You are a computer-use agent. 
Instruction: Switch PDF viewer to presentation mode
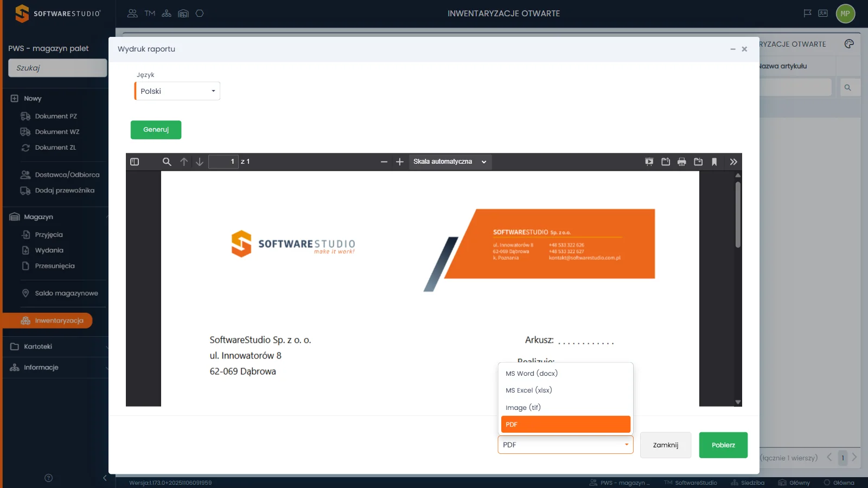[649, 162]
